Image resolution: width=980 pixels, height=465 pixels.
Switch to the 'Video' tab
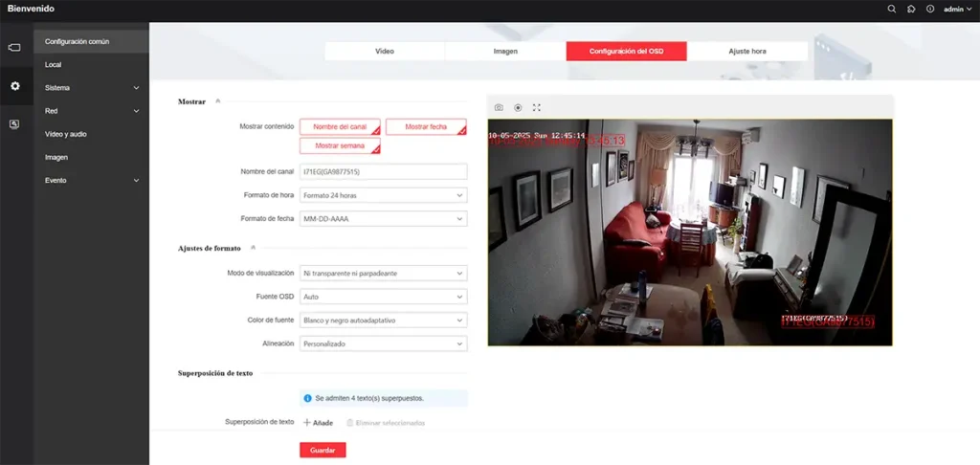point(384,51)
